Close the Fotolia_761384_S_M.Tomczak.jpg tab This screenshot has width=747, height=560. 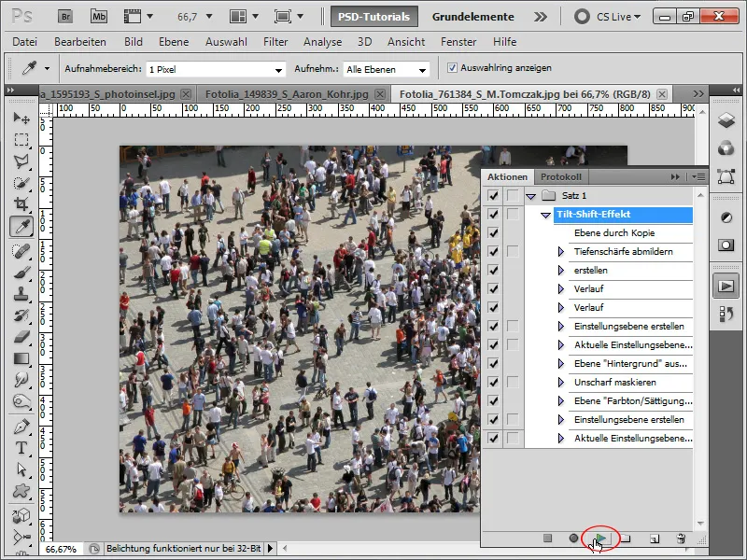point(662,94)
